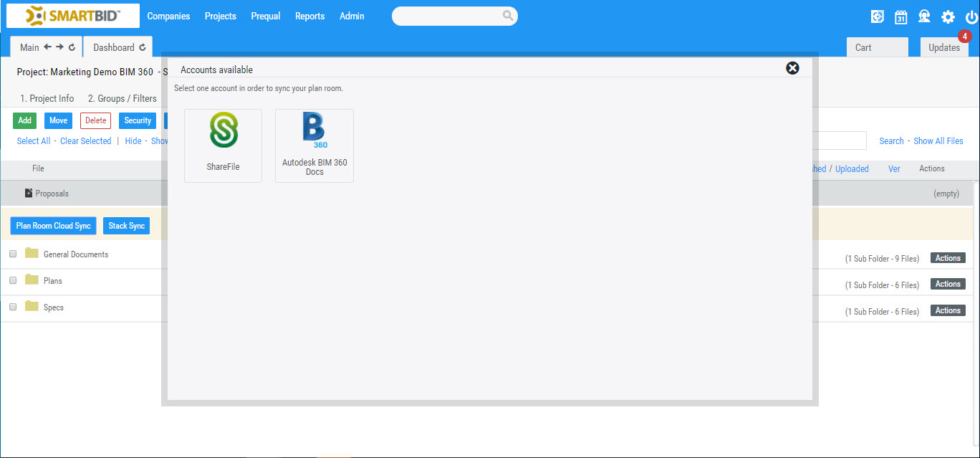Screen dimensions: 980x458
Task: Click the Plan Room Cloud Sync button
Action: (53, 225)
